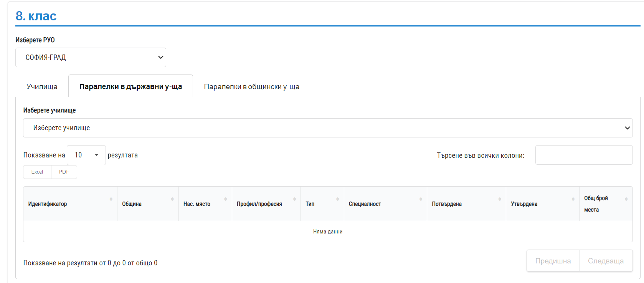Select Паралелки в държавни у-ща tab
Viewport: 644px width, 283px height.
[130, 87]
